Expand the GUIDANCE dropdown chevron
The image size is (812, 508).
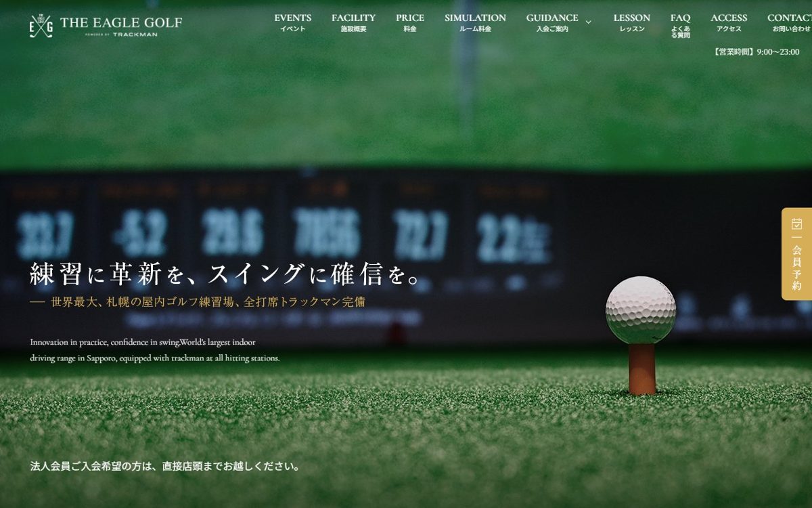point(588,22)
